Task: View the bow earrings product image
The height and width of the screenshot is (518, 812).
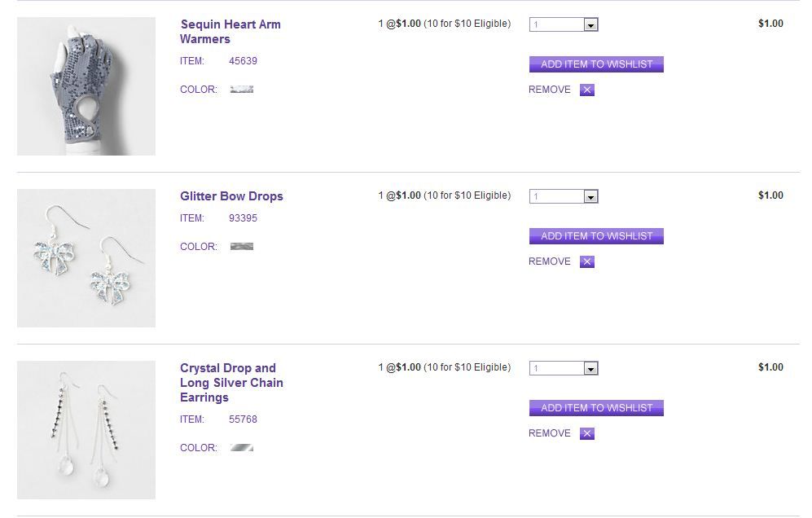Action: (86, 258)
